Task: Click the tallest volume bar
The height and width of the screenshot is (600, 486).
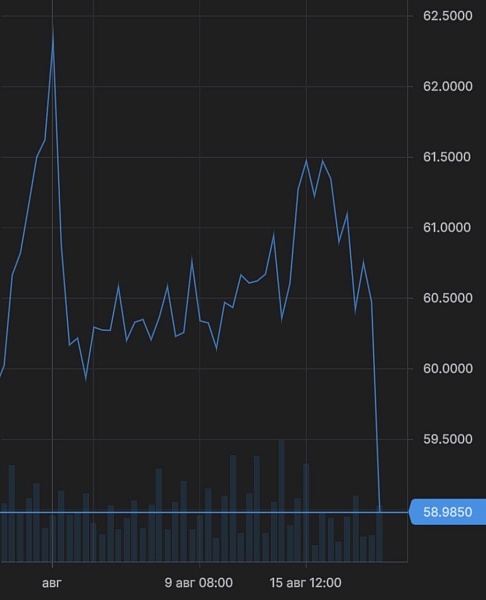Action: [282, 501]
